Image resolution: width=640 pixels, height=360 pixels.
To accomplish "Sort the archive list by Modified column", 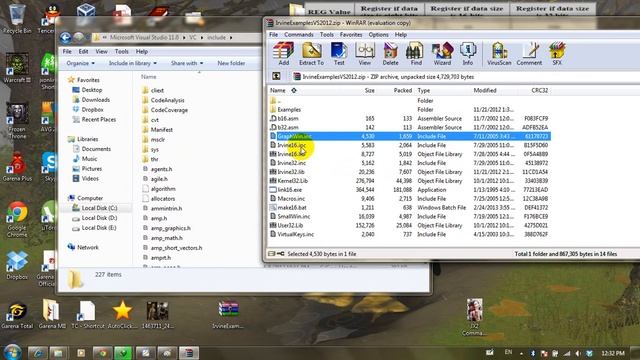I will (485, 90).
